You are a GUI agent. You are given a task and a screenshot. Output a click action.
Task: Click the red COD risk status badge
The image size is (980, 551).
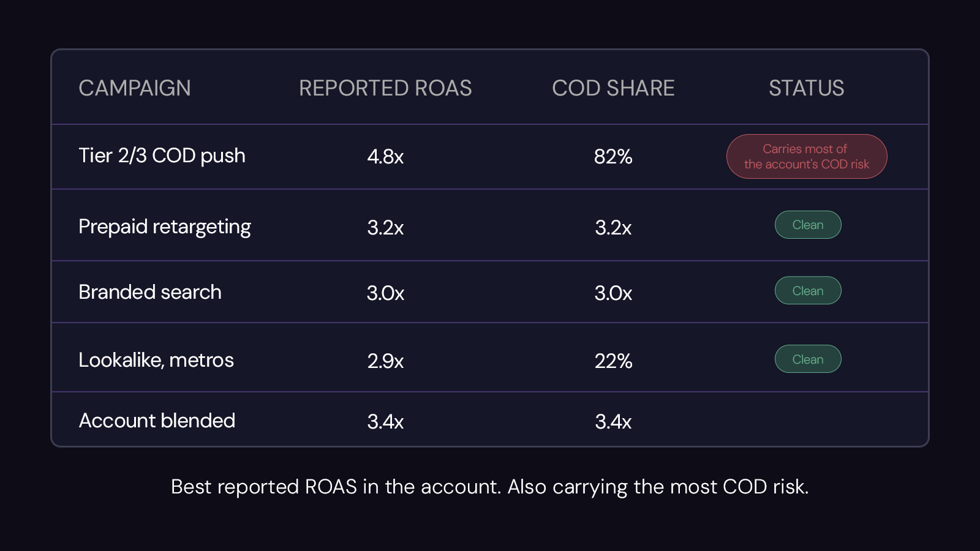point(807,157)
